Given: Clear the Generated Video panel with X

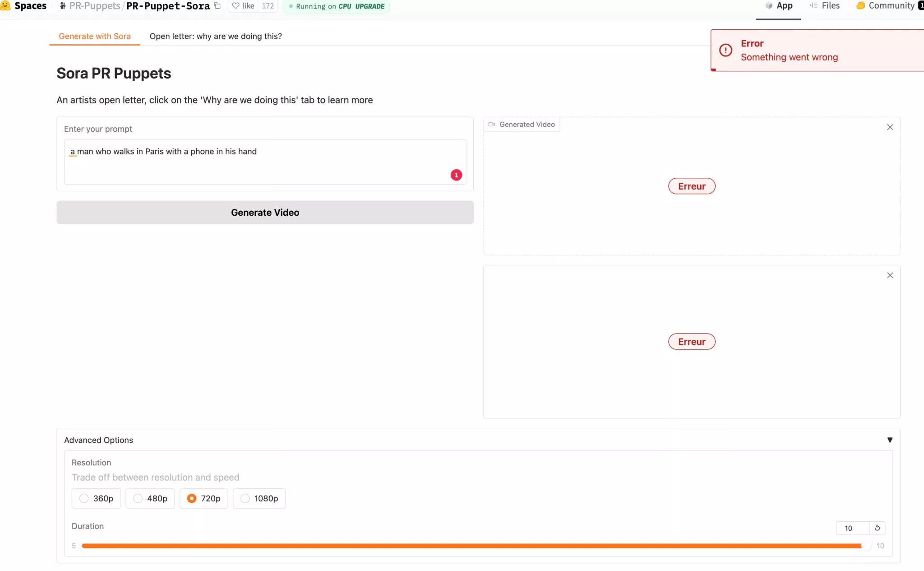Looking at the screenshot, I should point(890,127).
